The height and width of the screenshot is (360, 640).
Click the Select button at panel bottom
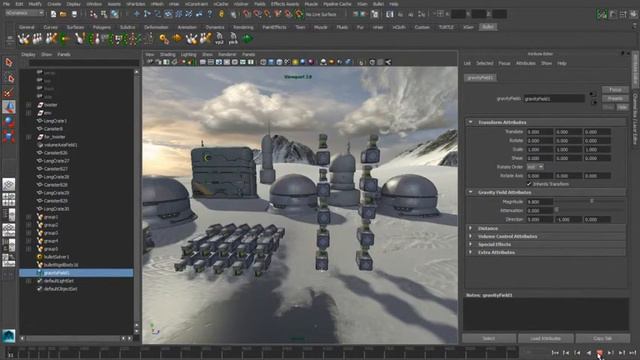click(x=489, y=338)
